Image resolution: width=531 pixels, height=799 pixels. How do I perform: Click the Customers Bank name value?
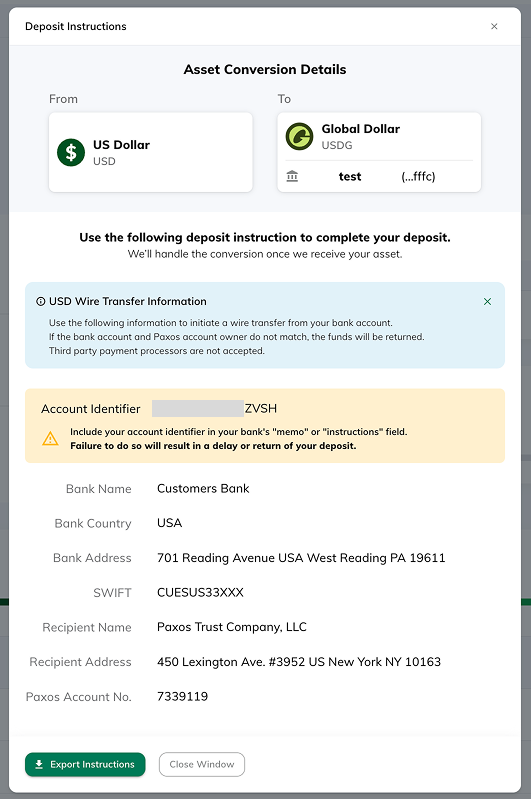203,489
